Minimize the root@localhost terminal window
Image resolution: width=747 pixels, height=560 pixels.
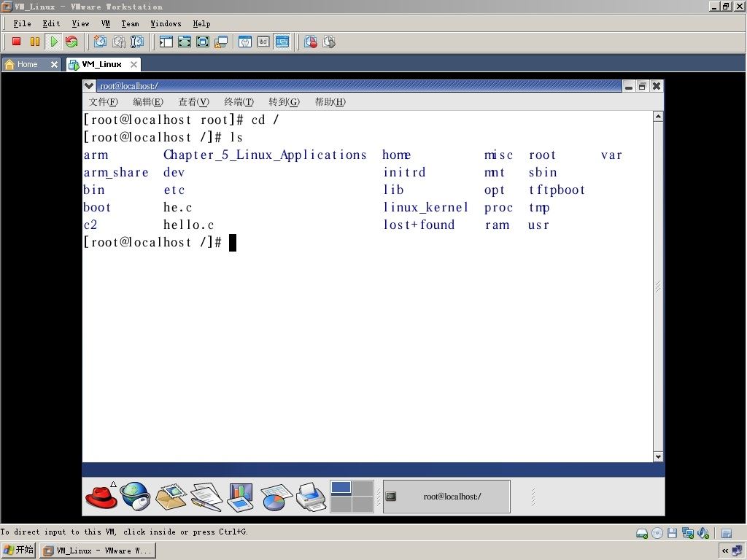click(629, 86)
